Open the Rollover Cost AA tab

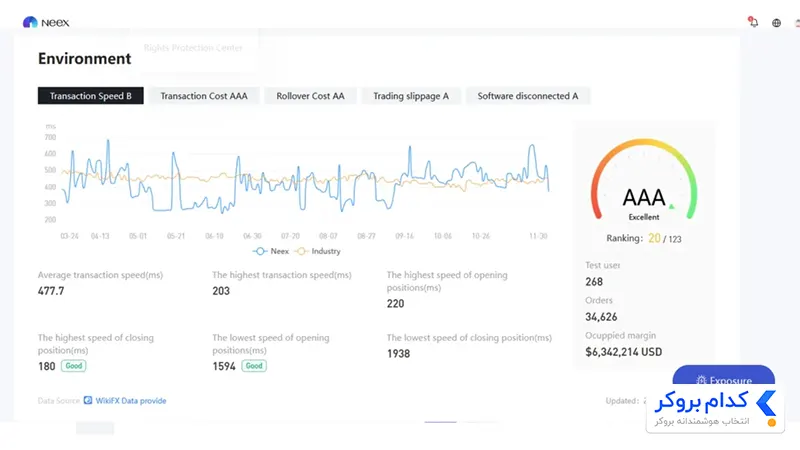[x=310, y=96]
